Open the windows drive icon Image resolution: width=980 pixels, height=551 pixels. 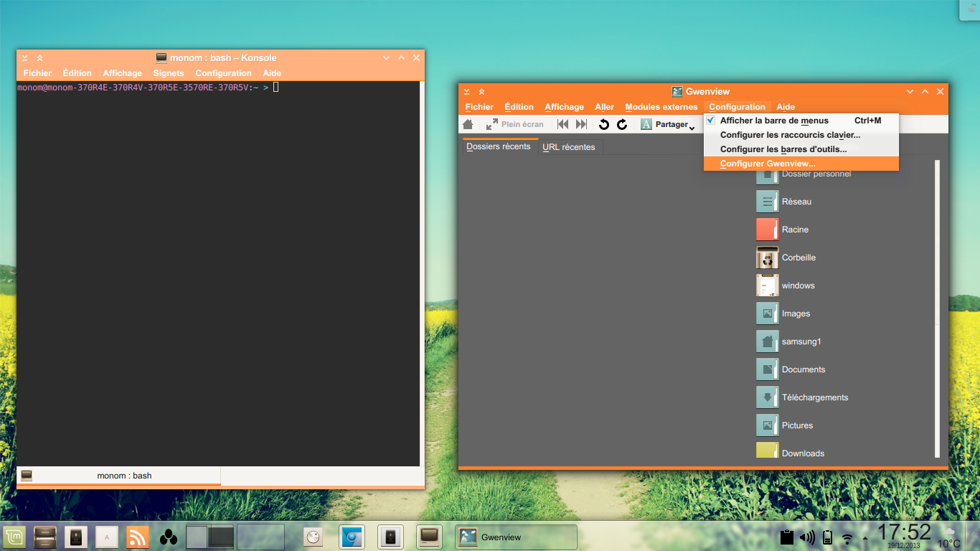click(767, 286)
